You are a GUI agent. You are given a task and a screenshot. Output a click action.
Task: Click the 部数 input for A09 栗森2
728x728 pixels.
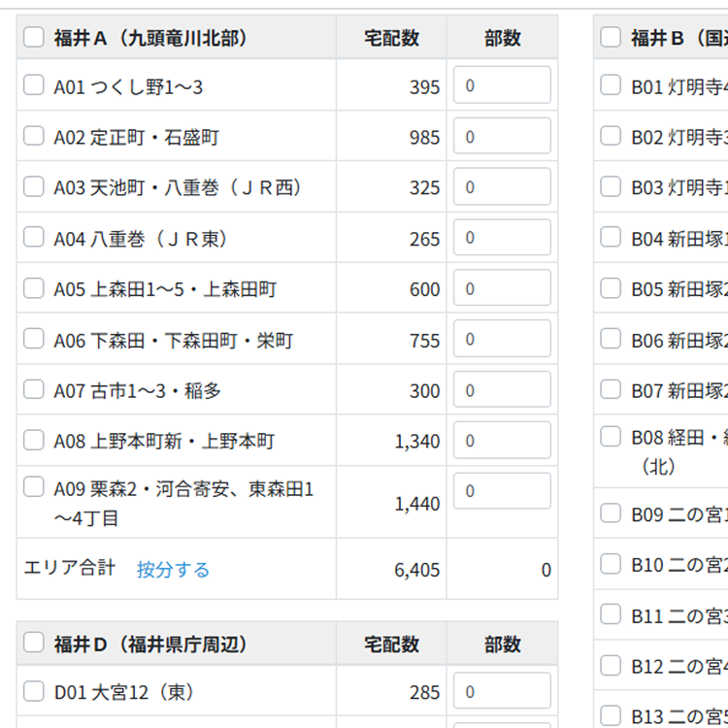[x=502, y=491]
